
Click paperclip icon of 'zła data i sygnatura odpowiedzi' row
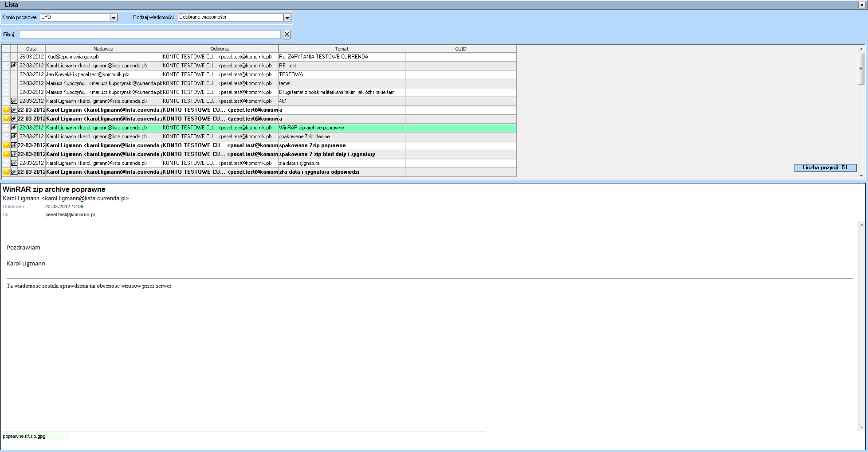14,172
